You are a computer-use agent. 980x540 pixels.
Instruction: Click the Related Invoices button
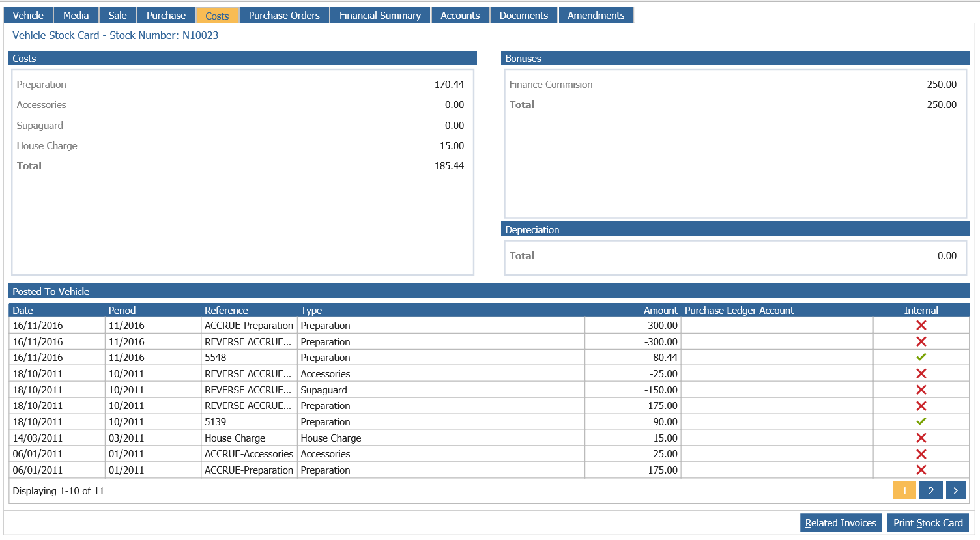click(x=841, y=522)
